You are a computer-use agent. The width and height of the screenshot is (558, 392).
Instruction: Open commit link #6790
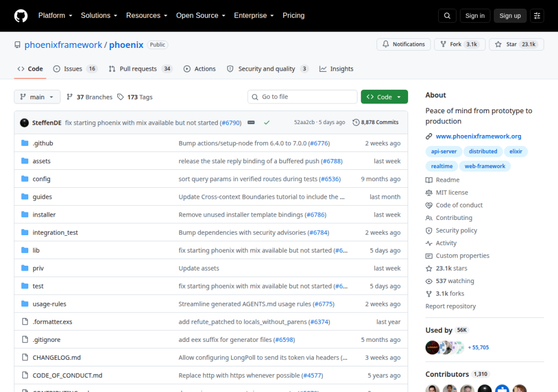(231, 122)
